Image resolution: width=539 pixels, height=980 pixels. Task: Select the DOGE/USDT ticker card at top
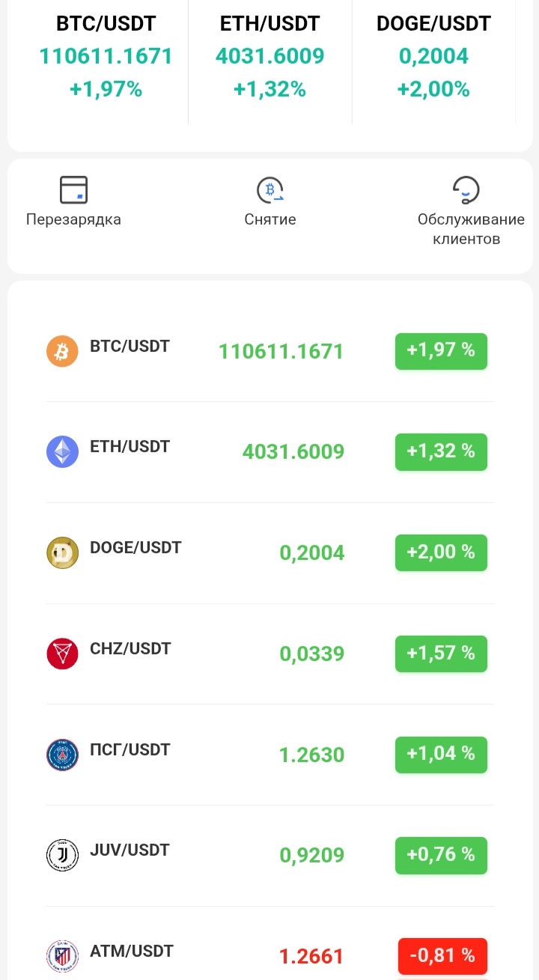pos(433,56)
